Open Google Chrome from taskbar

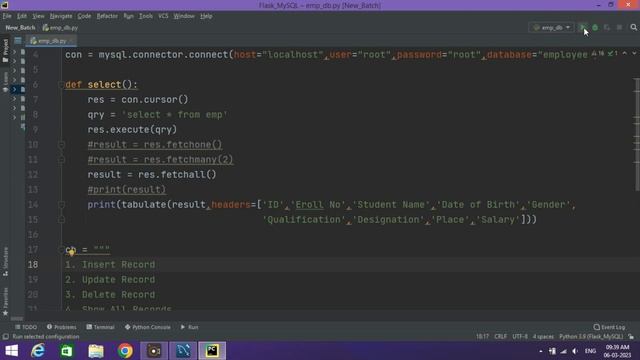(125, 351)
